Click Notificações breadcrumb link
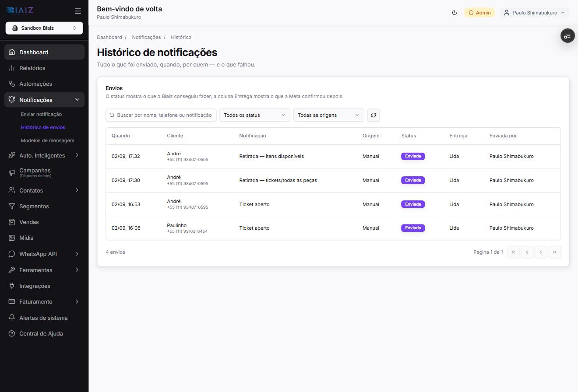The width and height of the screenshot is (578, 392). (x=146, y=37)
